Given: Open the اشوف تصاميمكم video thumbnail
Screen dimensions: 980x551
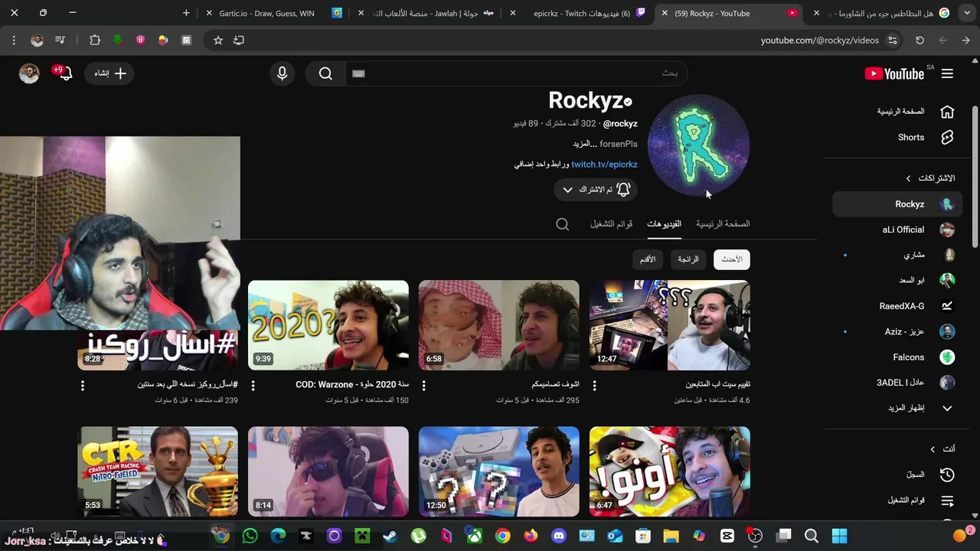Looking at the screenshot, I should click(x=499, y=325).
